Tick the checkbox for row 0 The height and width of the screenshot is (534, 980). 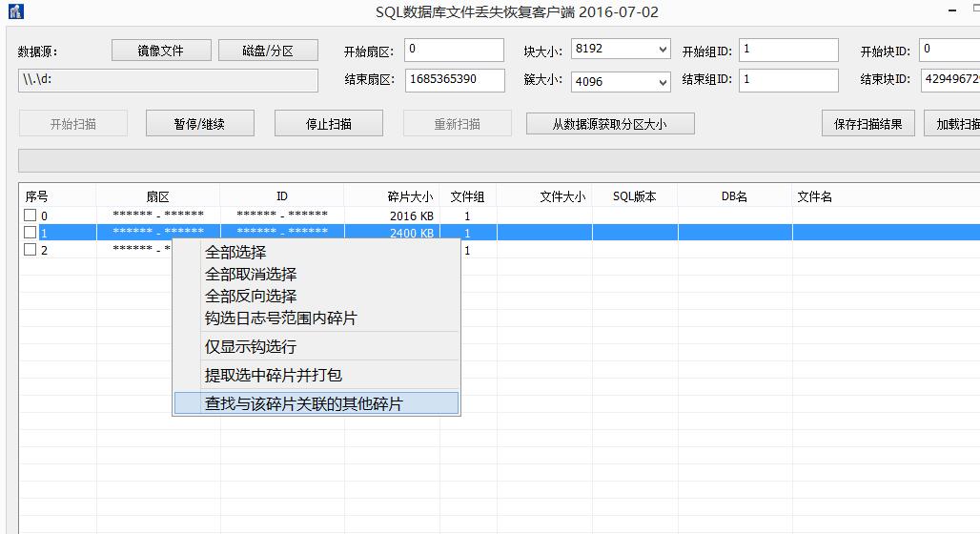tap(30, 216)
